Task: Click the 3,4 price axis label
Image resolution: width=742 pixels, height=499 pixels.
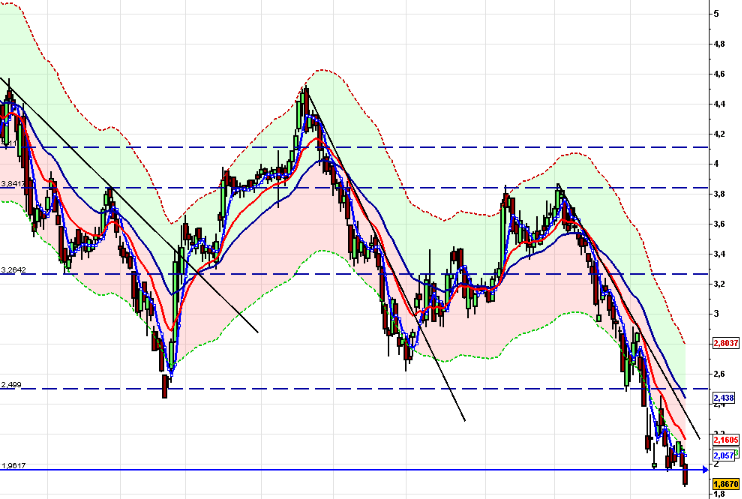Action: (719, 254)
